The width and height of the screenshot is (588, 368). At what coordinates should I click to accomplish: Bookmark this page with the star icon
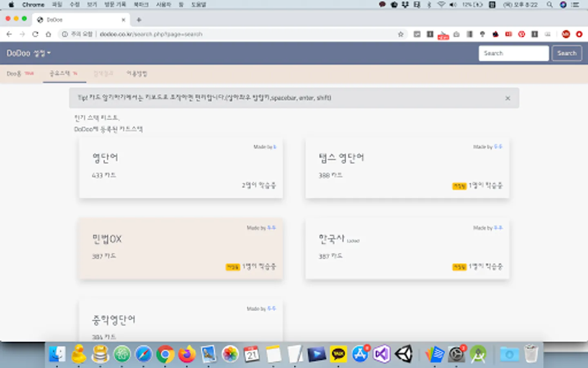(401, 34)
